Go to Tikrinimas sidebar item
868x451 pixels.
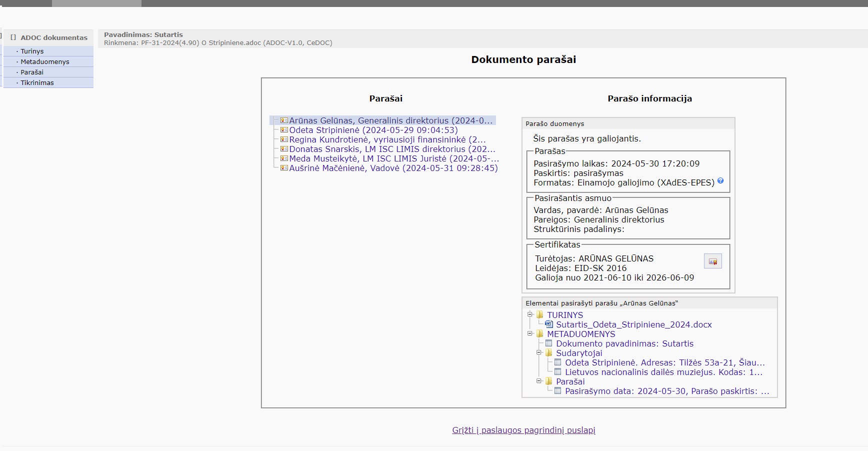coord(37,82)
